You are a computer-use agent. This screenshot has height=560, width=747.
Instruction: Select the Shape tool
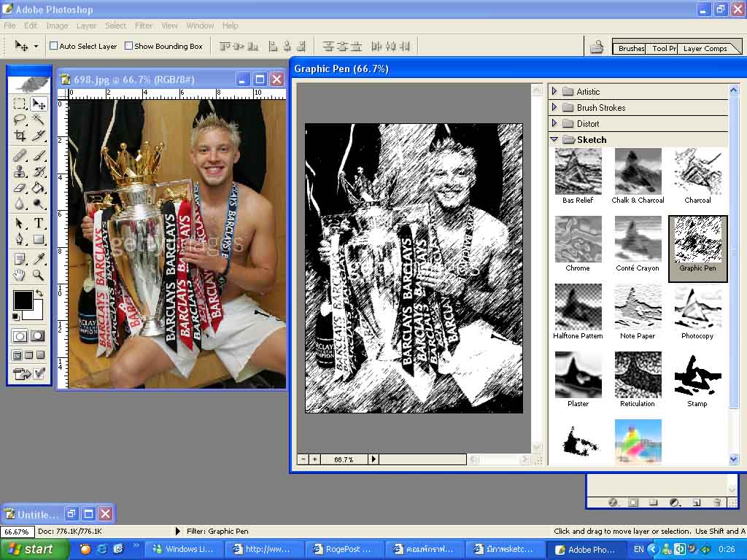pyautogui.click(x=38, y=239)
